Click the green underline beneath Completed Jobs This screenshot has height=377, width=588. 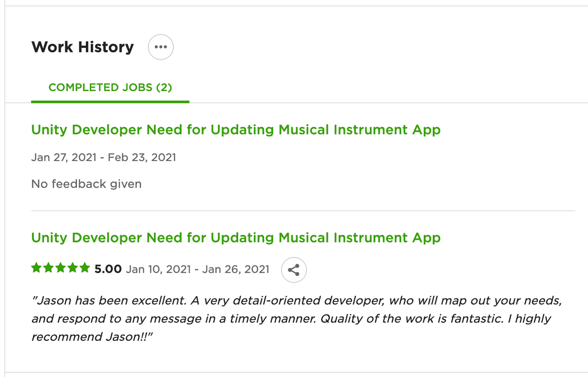110,101
